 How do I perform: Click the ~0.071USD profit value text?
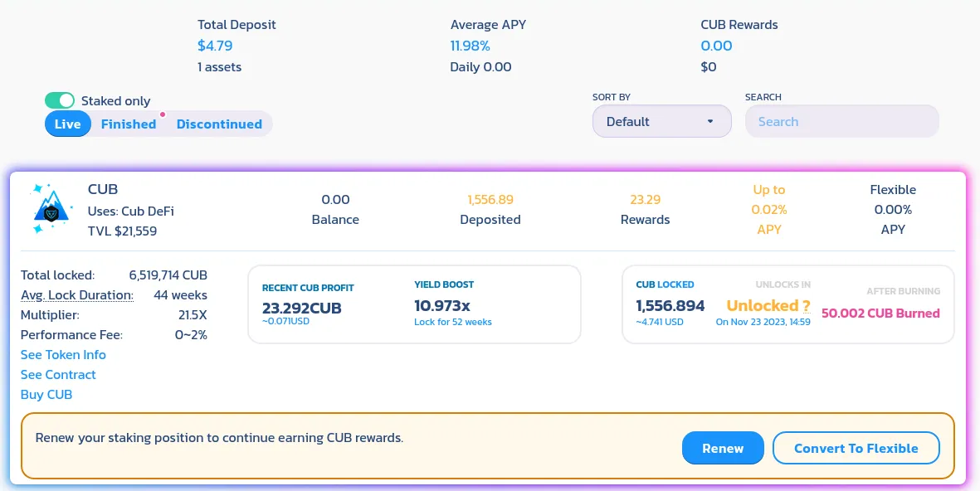coord(285,322)
